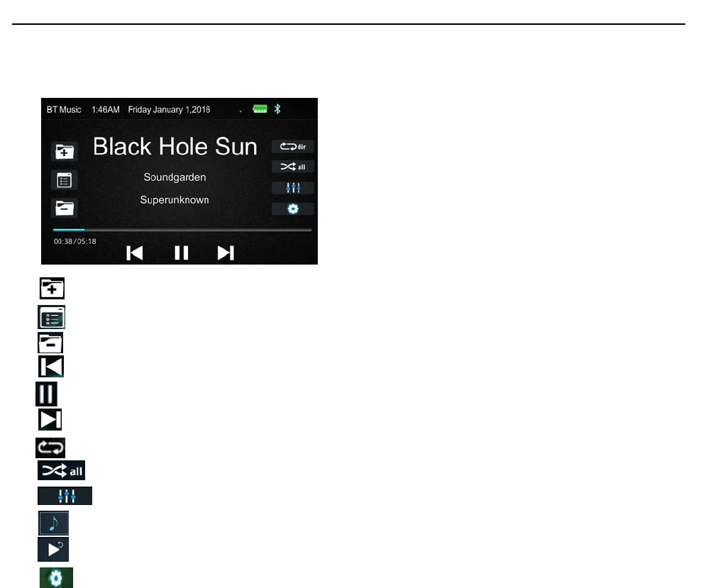Viewport: 703px width, 588px height.
Task: Click next-track icon in the legend list
Action: pos(50,420)
